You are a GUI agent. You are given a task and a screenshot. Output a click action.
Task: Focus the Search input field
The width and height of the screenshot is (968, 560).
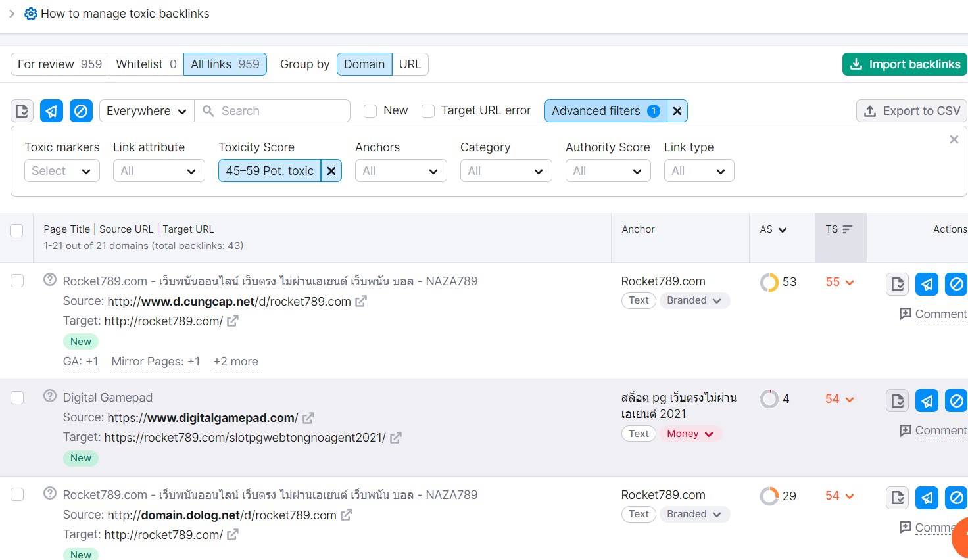[x=272, y=111]
